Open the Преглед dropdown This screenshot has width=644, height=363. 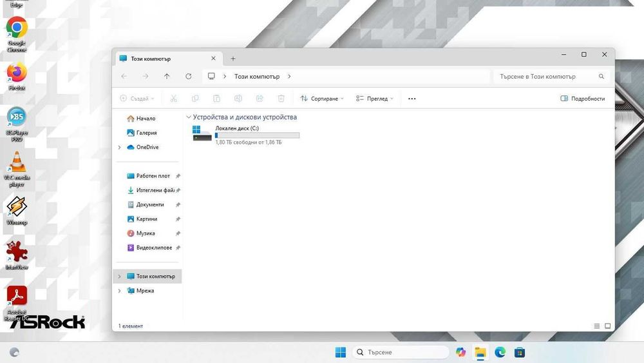[x=374, y=99]
